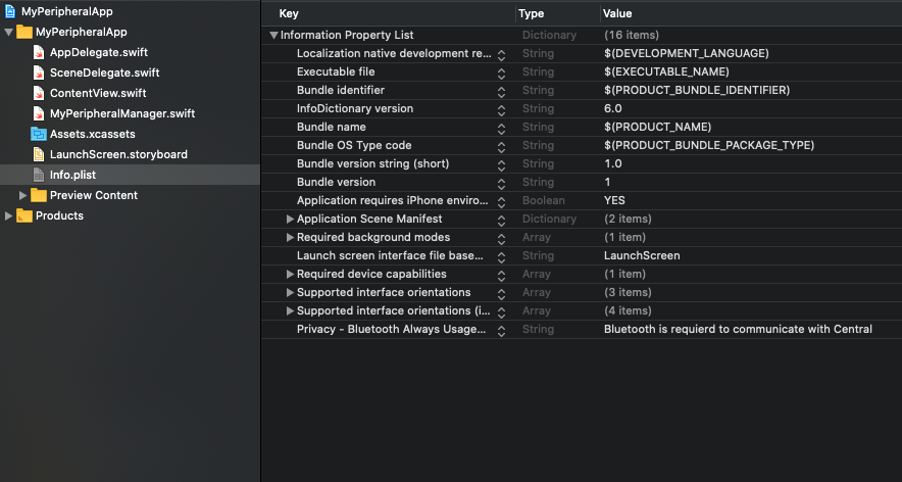Edit the Bluetooth usage description value
The width and height of the screenshot is (902, 482).
tap(738, 329)
